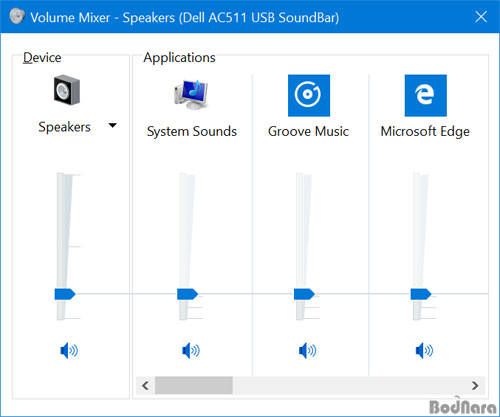Click the Microsoft Edge app icon
The width and height of the screenshot is (500, 417).
click(x=425, y=95)
